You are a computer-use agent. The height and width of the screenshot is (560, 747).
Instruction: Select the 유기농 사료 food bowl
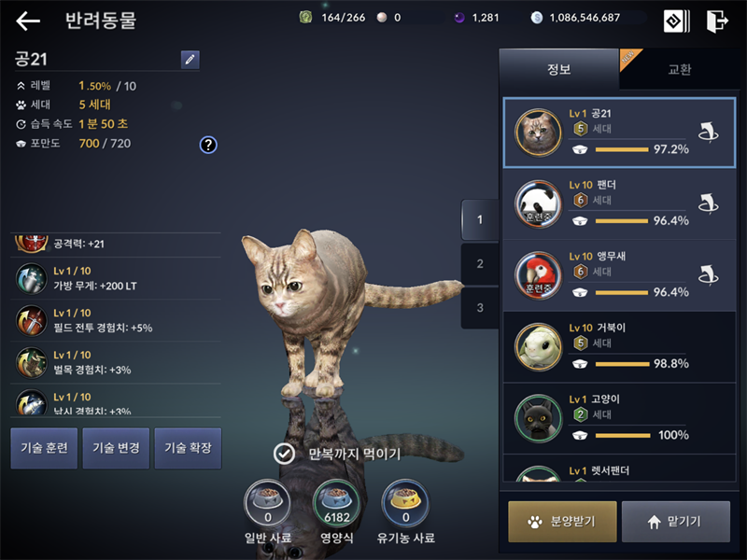pyautogui.click(x=406, y=503)
